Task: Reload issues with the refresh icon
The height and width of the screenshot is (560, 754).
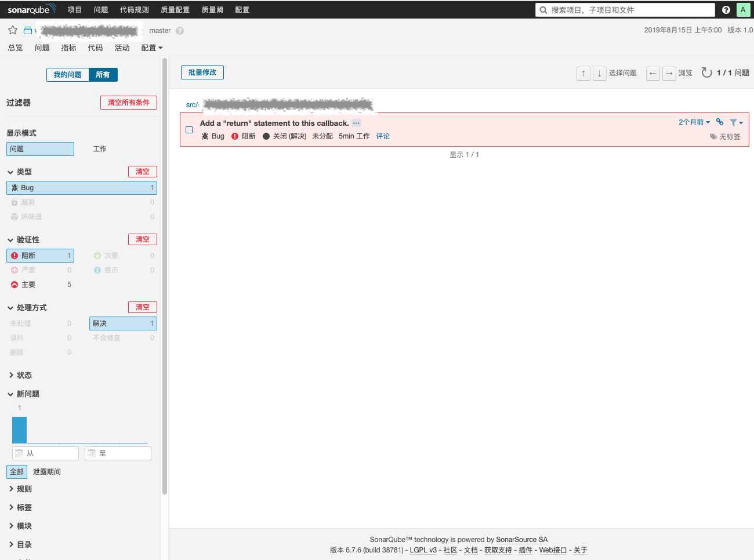Action: point(706,72)
